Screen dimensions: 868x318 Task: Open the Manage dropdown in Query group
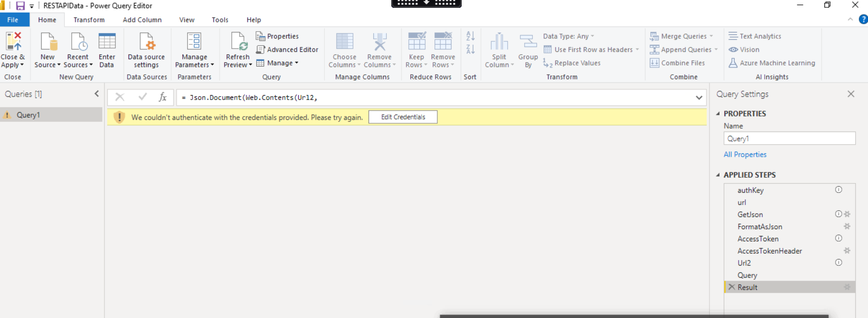click(277, 63)
